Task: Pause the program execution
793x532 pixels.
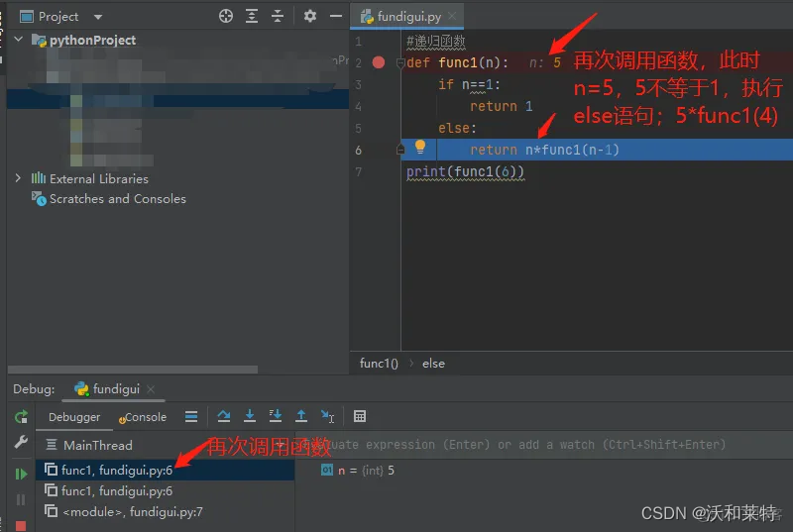Action: pyautogui.click(x=21, y=499)
